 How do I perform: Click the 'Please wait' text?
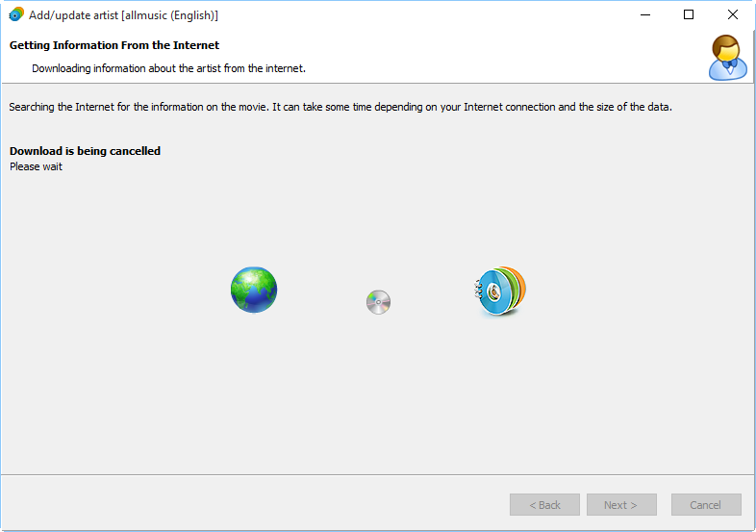(x=36, y=166)
